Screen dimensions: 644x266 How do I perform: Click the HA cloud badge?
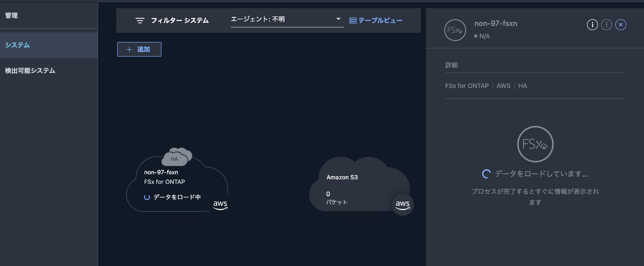coord(177,156)
